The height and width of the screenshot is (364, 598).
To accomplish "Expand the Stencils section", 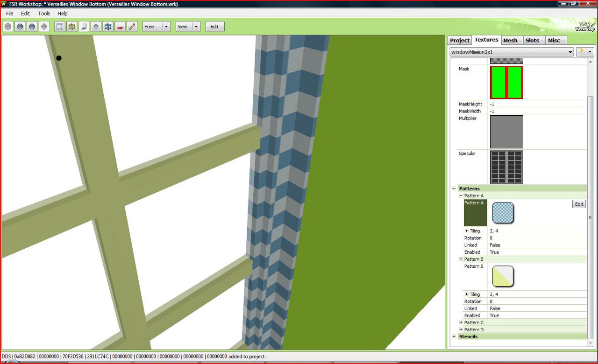I will 454,336.
